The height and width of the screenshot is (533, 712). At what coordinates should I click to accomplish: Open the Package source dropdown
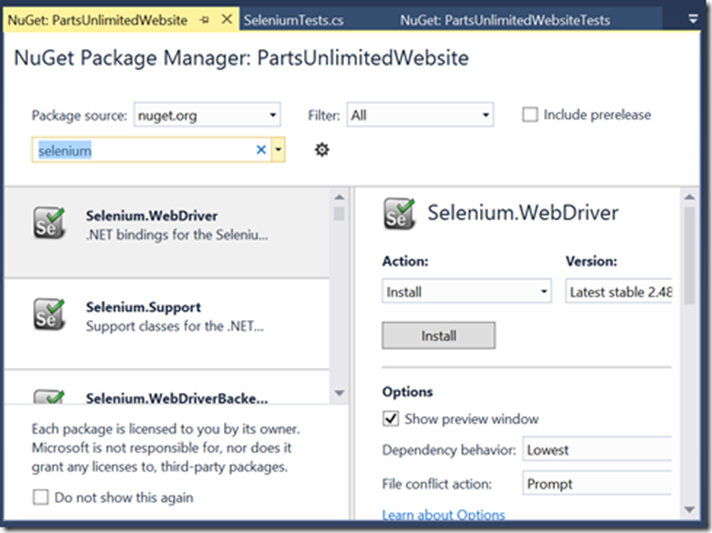click(207, 115)
